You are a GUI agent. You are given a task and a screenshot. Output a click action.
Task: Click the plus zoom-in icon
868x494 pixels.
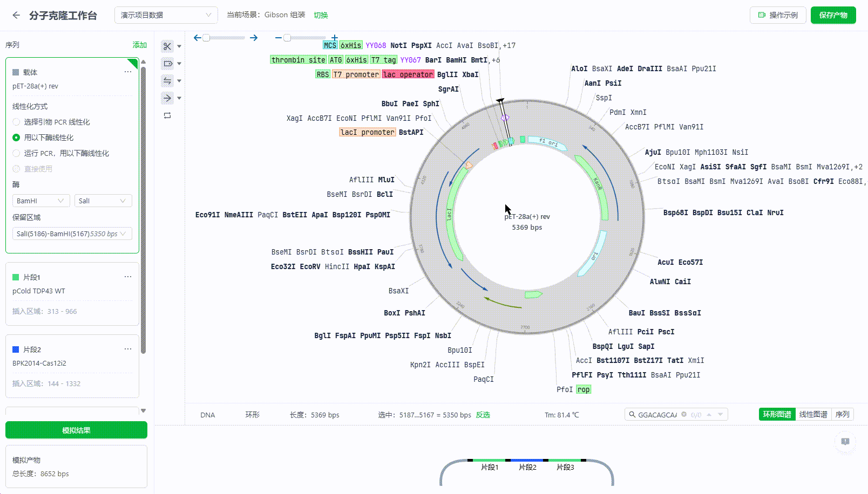335,38
